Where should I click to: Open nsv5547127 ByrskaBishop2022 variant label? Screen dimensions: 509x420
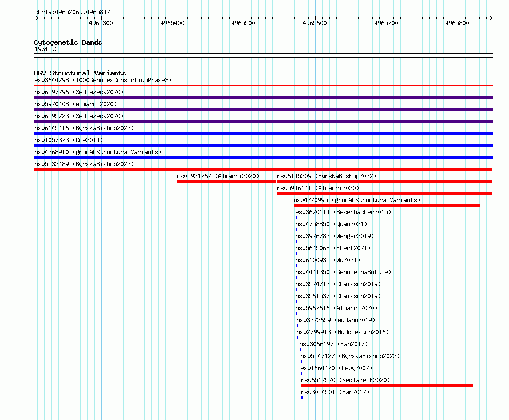[x=350, y=356]
